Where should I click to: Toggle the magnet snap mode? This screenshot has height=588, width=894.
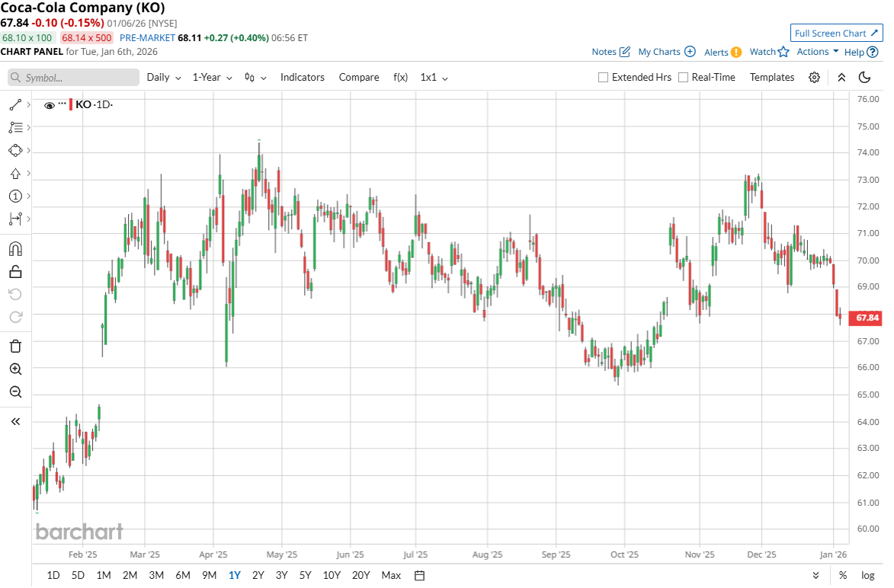(x=15, y=249)
